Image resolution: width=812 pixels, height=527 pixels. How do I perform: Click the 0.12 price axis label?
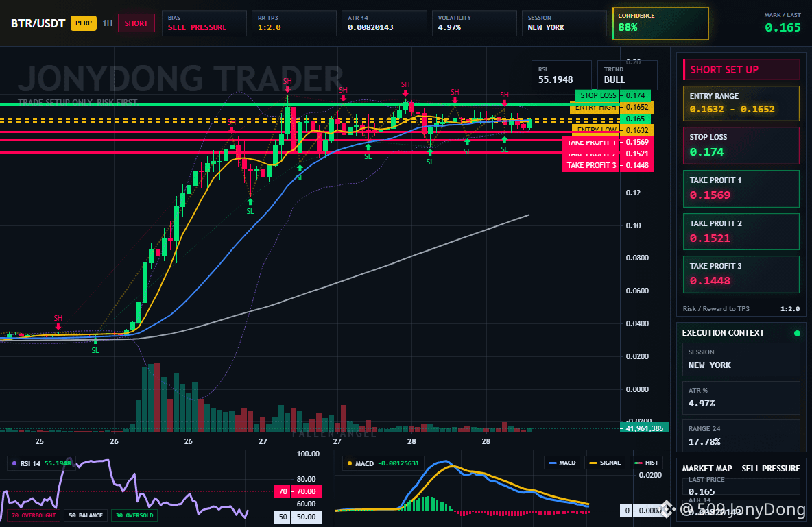[633, 193]
